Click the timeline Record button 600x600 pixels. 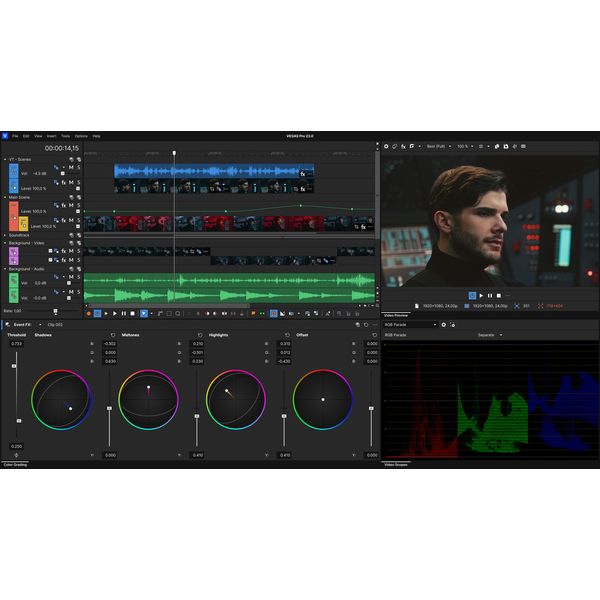(89, 314)
